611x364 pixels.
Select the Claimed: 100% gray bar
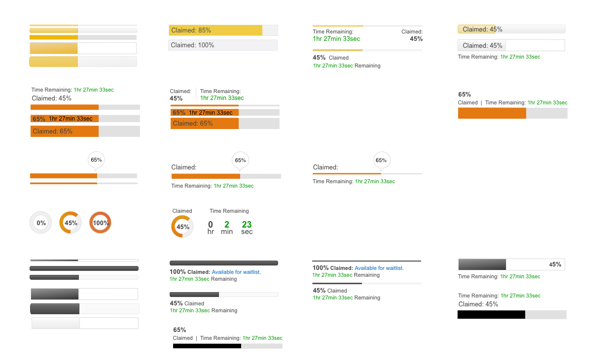click(223, 45)
